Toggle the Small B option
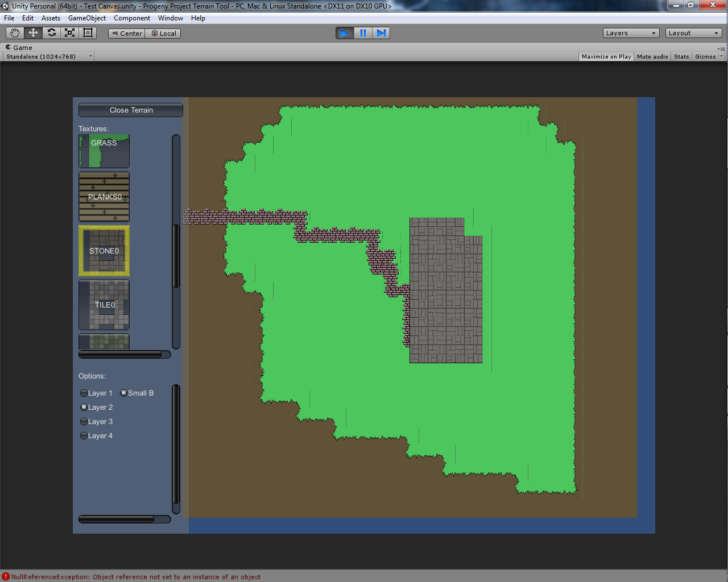The image size is (728, 582). [137, 393]
